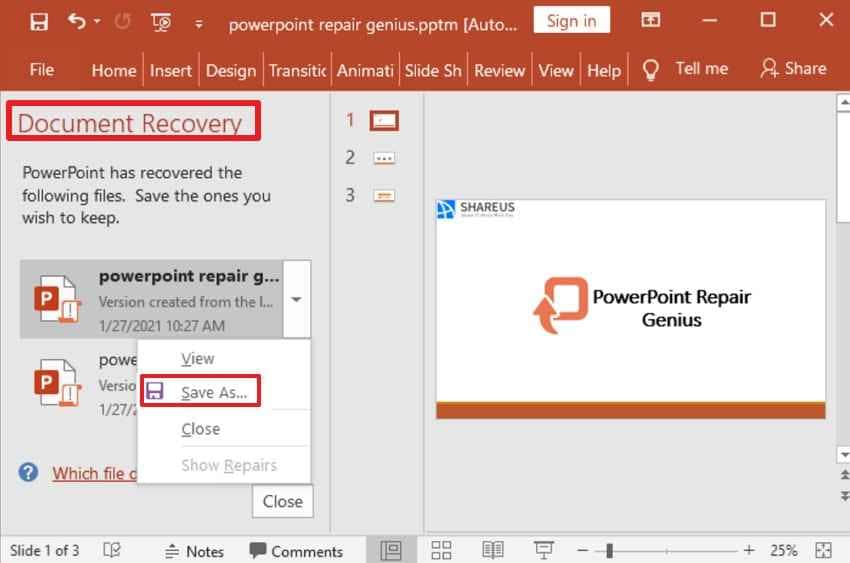Open the View ribbon tab
This screenshot has height=563, width=850.
pyautogui.click(x=556, y=70)
